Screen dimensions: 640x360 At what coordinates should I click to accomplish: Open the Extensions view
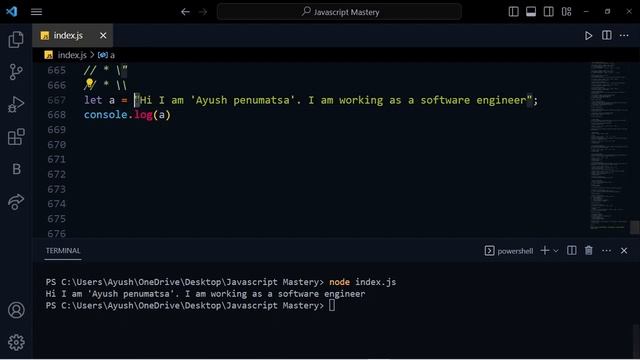[16, 137]
